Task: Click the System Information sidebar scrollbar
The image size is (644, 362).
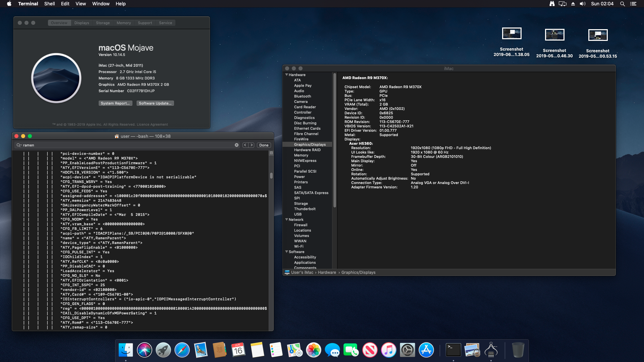Action: point(334,140)
